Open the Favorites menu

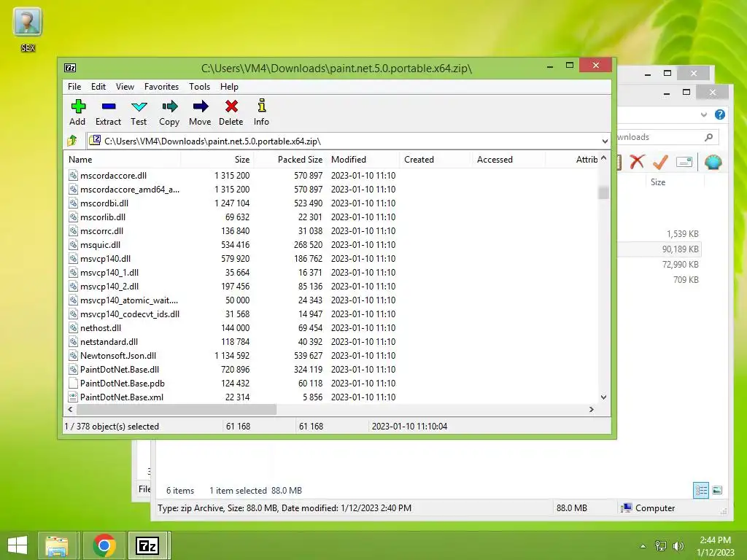(161, 87)
